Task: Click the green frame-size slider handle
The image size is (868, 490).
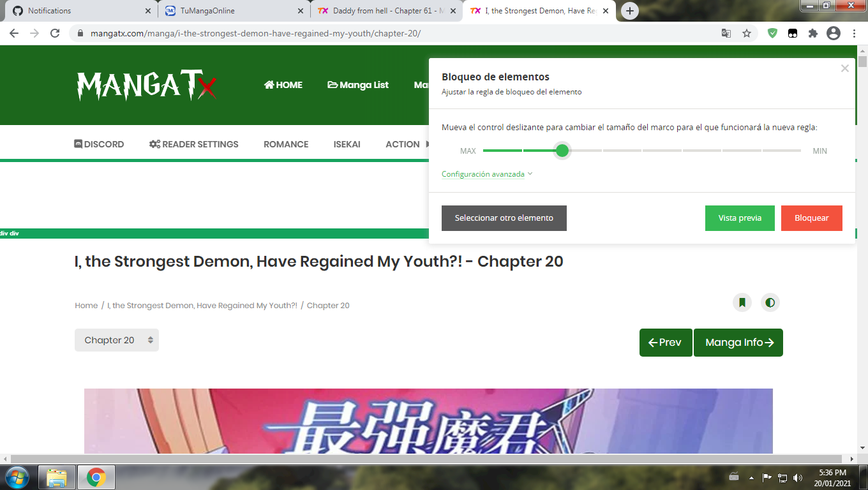Action: (x=562, y=151)
